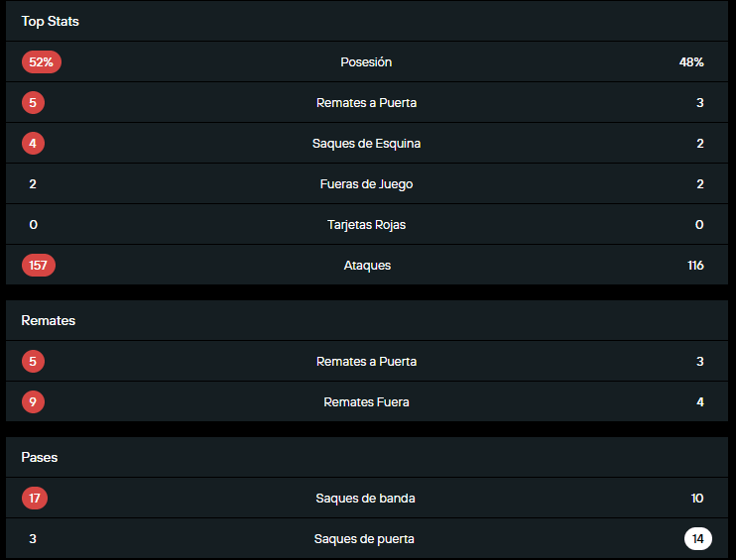736x560 pixels.
Task: Select the Ataques stat label
Action: click(x=366, y=266)
